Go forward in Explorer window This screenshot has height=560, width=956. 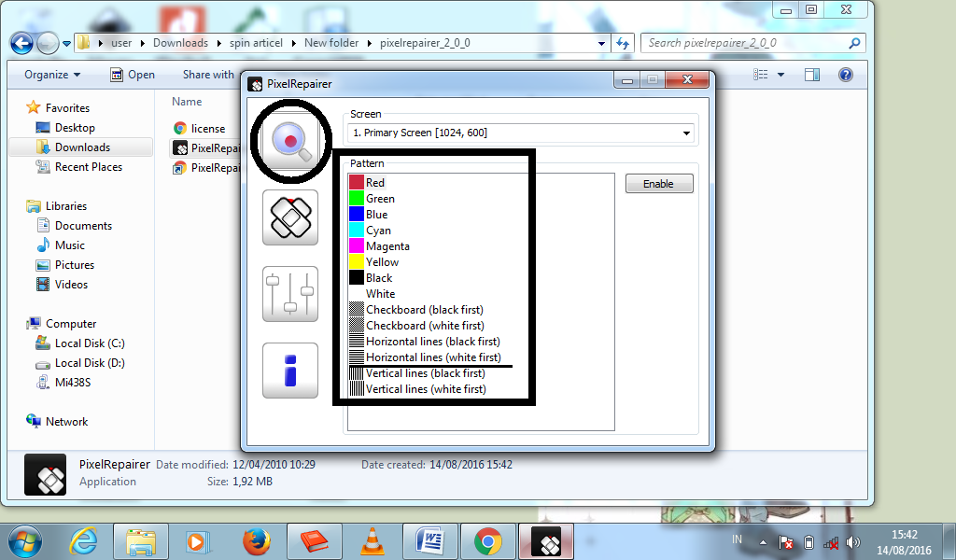pos(48,43)
